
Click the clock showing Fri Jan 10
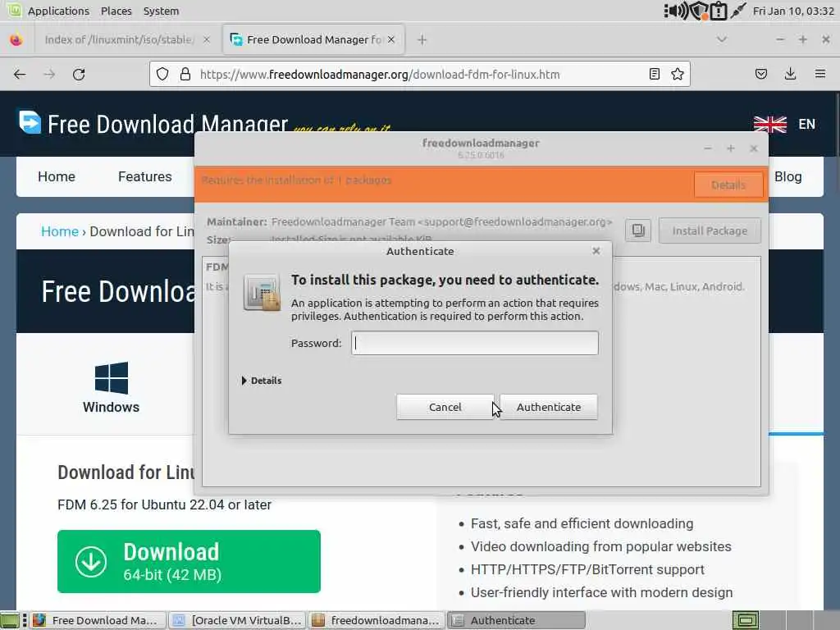[793, 11]
